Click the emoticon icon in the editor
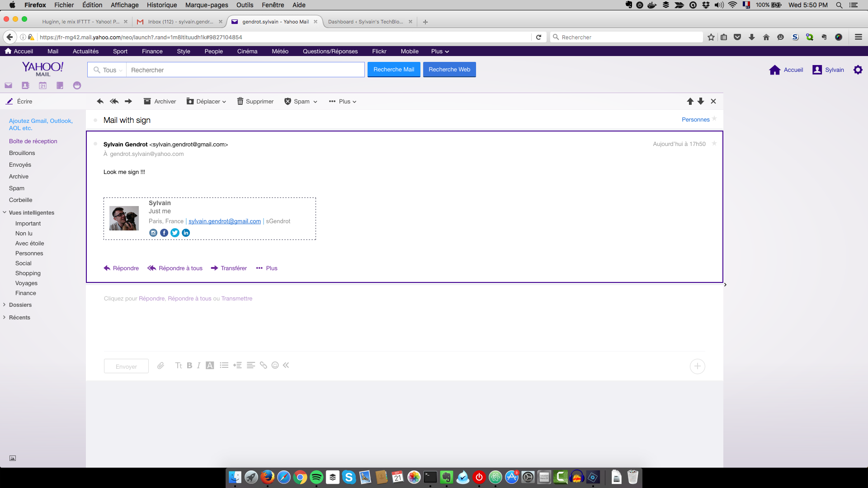 coord(275,365)
